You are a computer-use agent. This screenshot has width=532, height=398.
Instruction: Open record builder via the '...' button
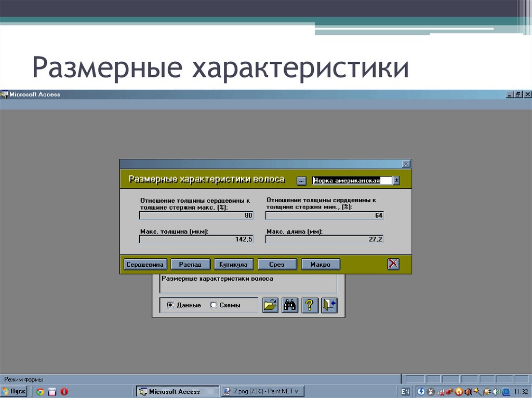click(301, 180)
